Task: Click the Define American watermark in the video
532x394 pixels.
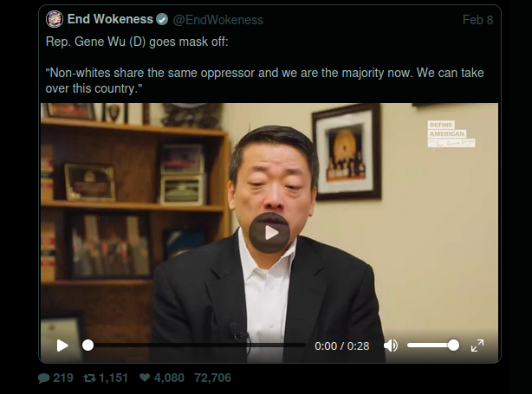Action: coord(451,134)
